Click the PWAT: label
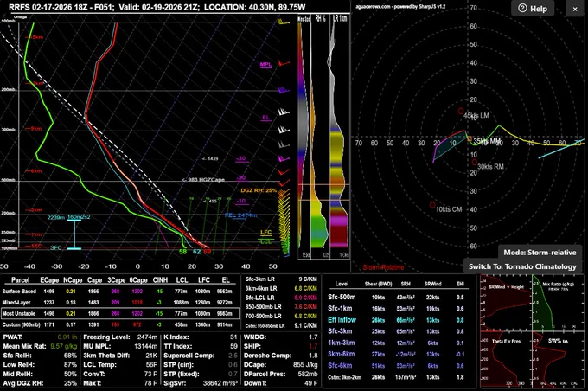588x391 pixels. 13,337
